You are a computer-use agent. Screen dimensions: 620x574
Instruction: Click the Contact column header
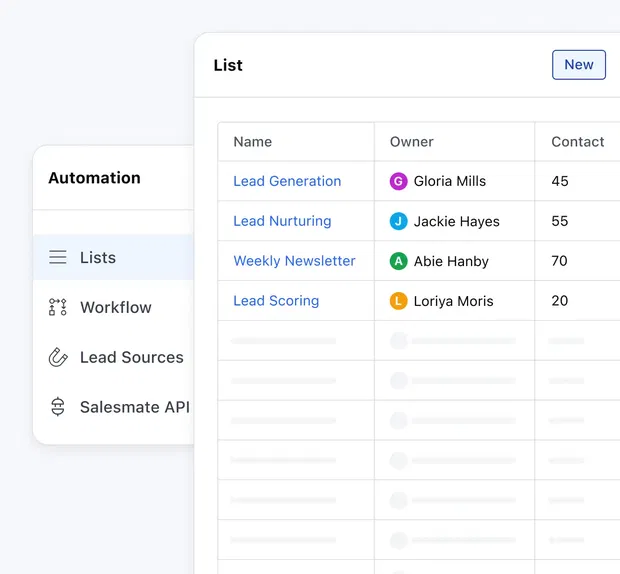click(x=578, y=142)
